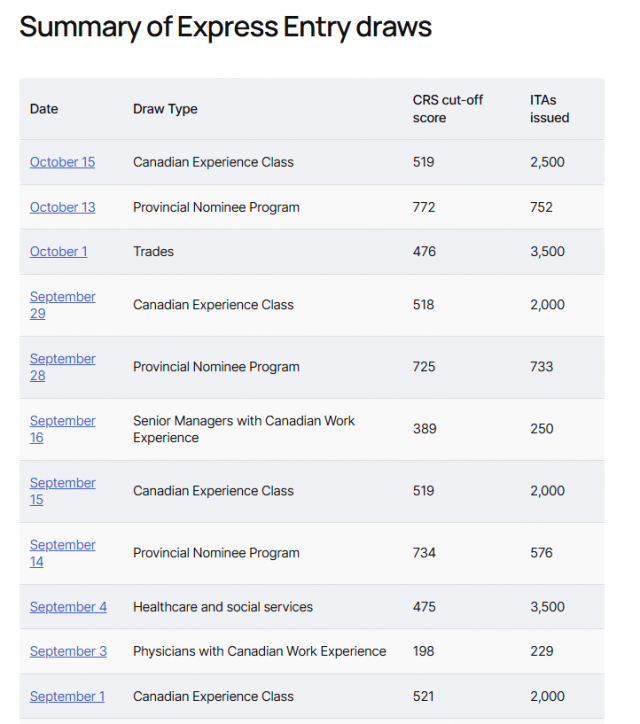Click Canadian Experience Class in September 1 row
Screen dimensions: 640x724
[213, 696]
